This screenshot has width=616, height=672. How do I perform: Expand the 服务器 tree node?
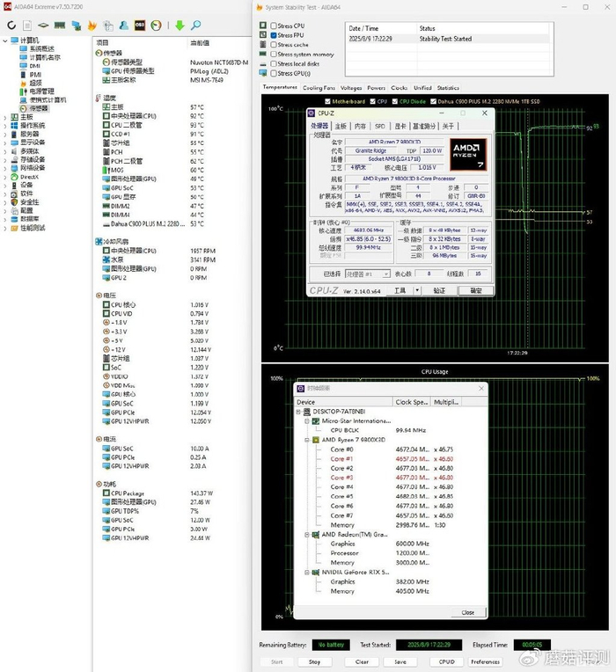pos(5,135)
